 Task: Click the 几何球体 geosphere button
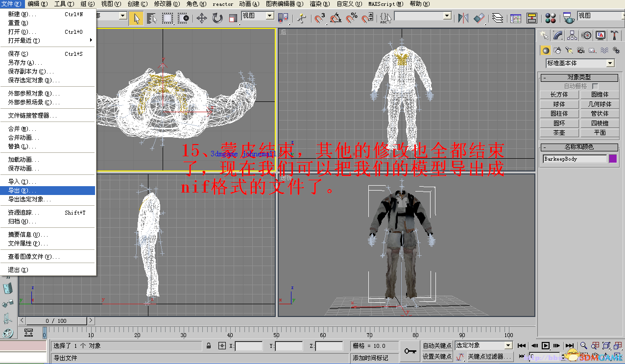pos(600,104)
